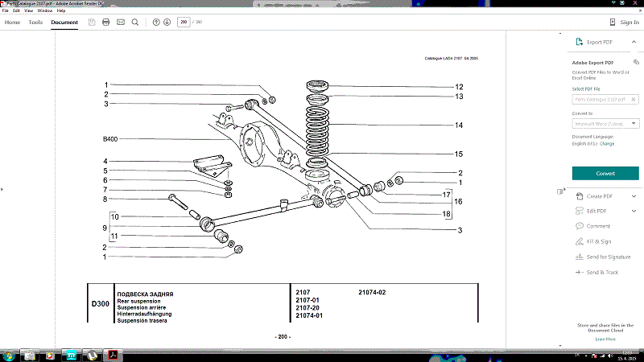Collapse the Export PDF section chevron
This screenshot has height=362, width=644.
point(634,42)
